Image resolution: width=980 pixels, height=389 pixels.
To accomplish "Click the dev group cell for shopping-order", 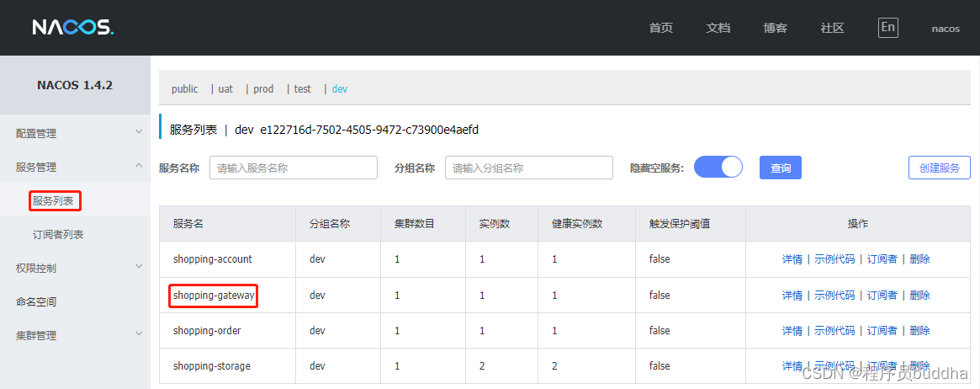I will pos(317,330).
